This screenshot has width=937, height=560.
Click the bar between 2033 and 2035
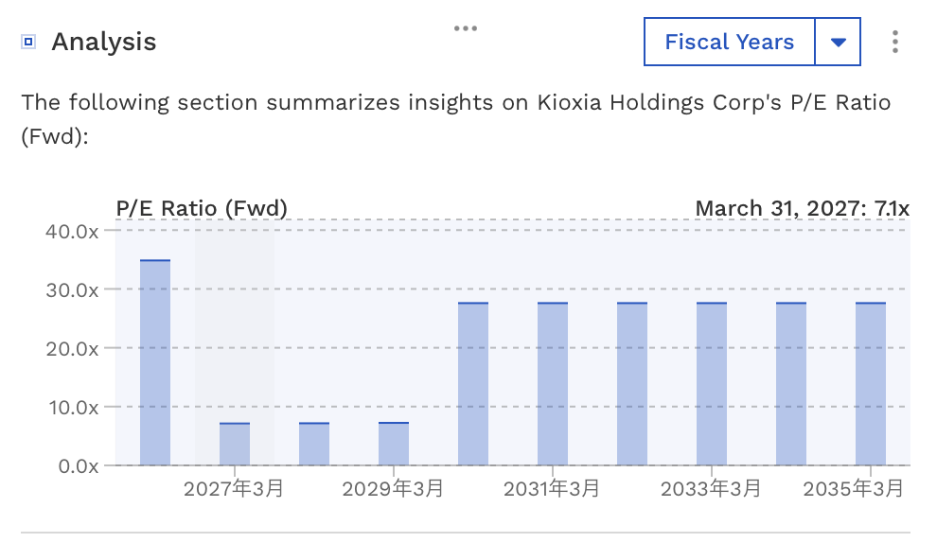point(791,384)
